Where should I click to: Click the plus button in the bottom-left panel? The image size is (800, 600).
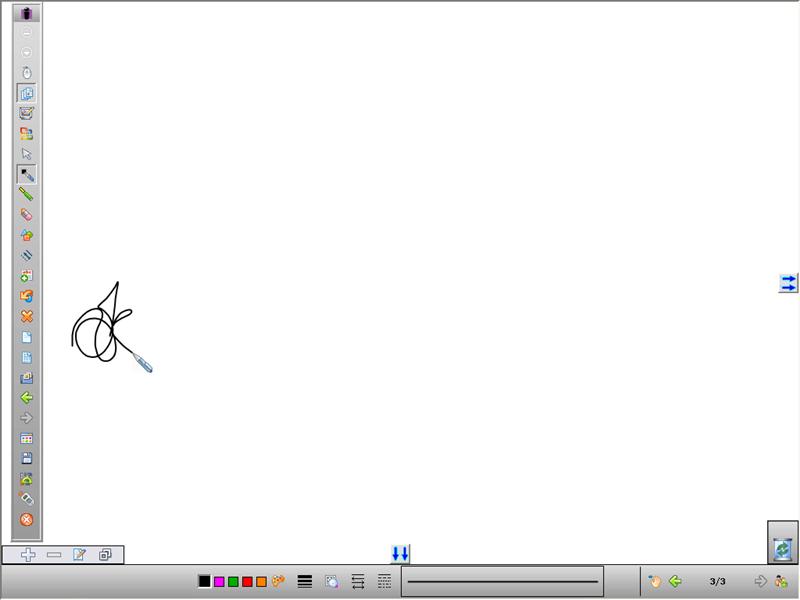[28, 555]
